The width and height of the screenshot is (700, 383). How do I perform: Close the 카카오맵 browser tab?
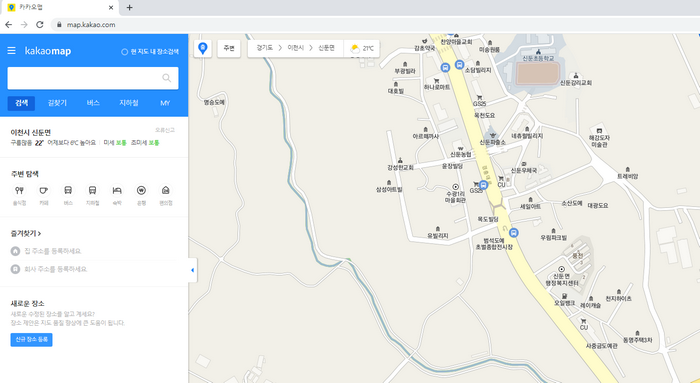(111, 8)
